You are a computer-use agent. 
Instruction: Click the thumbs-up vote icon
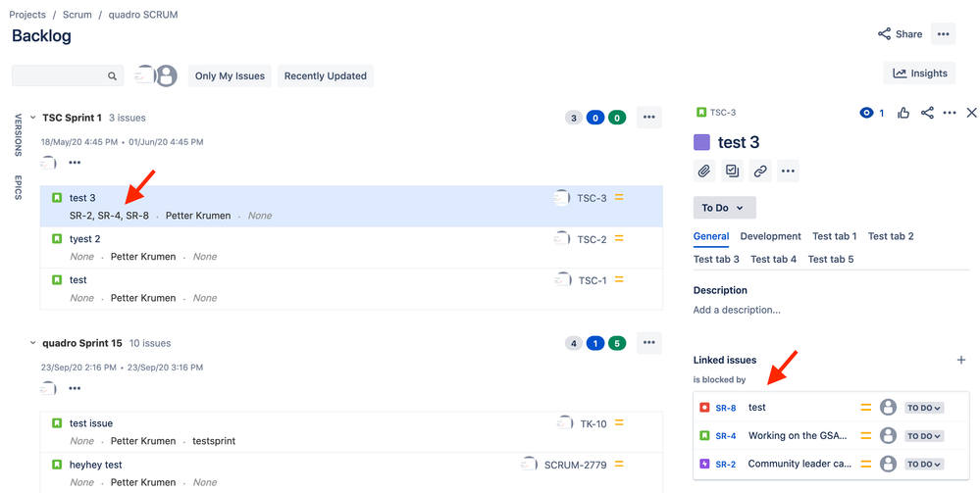(x=903, y=113)
